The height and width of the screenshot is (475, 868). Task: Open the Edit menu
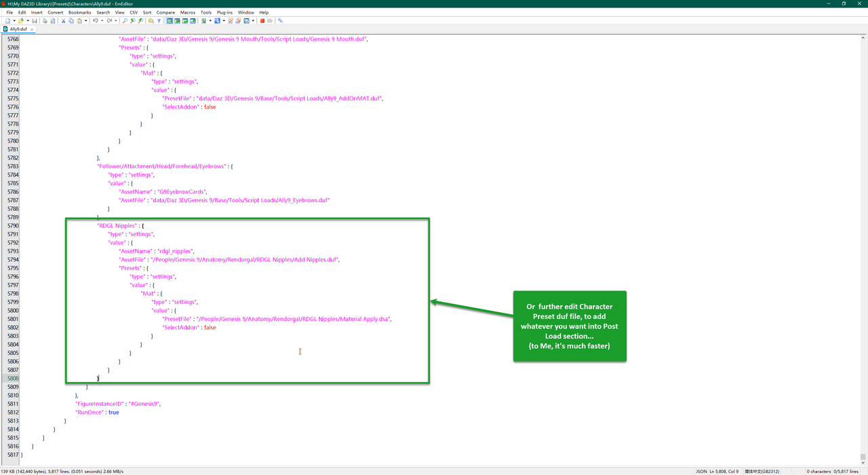click(22, 12)
